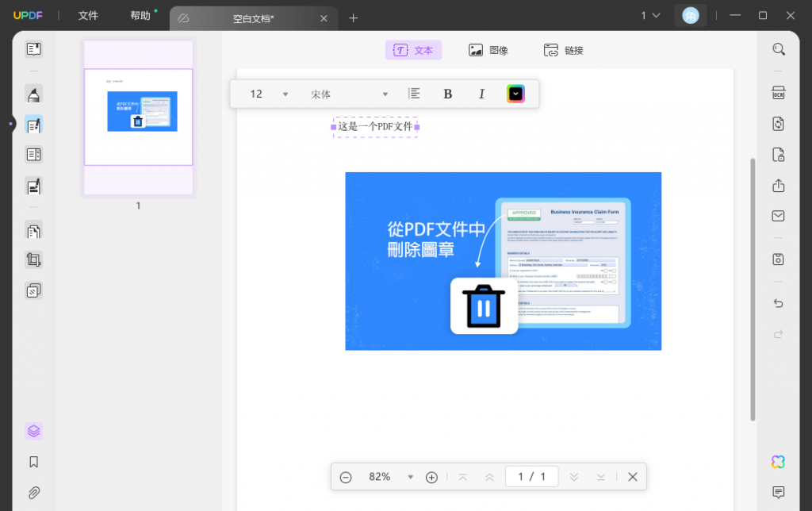
Task: Click the attachment paperclip icon
Action: point(33,492)
